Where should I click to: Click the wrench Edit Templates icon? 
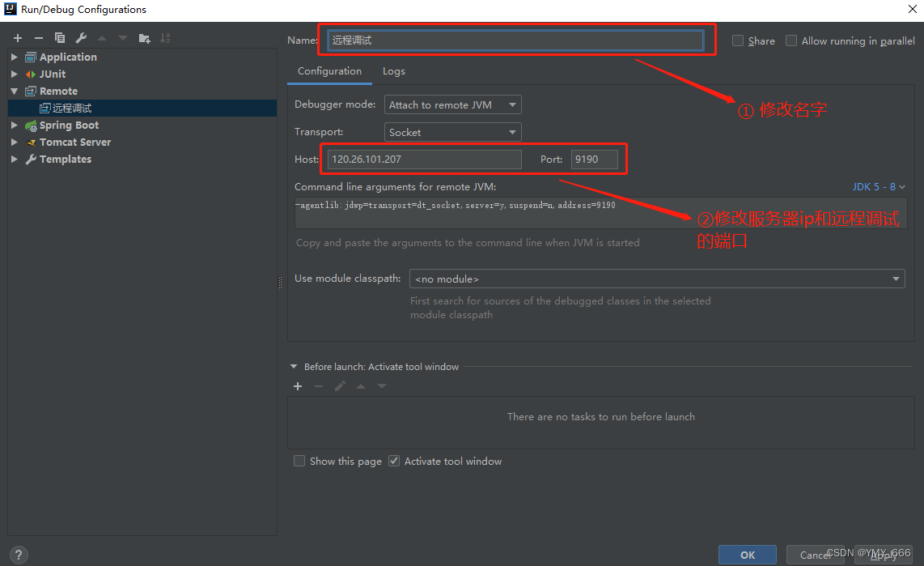tap(81, 38)
